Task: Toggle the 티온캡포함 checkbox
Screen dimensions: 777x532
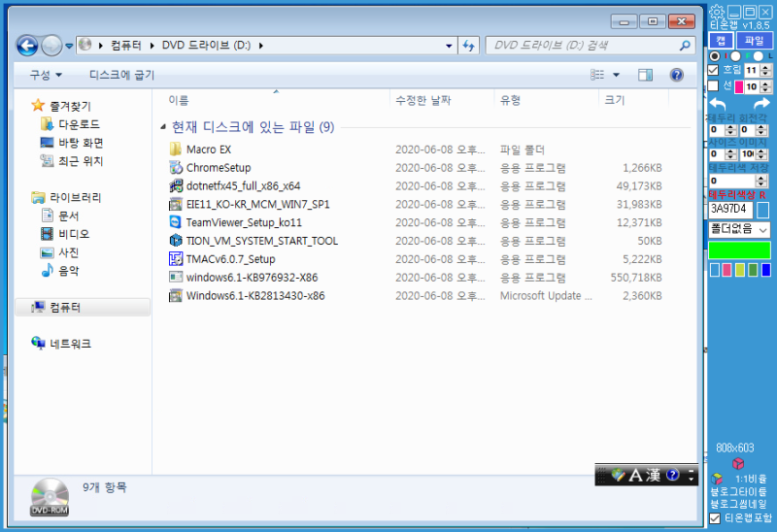Action: click(x=715, y=518)
